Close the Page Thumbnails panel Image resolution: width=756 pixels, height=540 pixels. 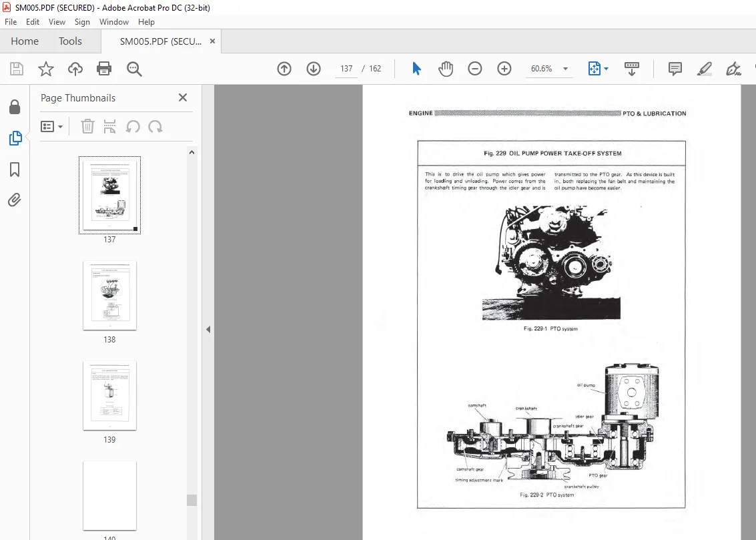tap(183, 97)
